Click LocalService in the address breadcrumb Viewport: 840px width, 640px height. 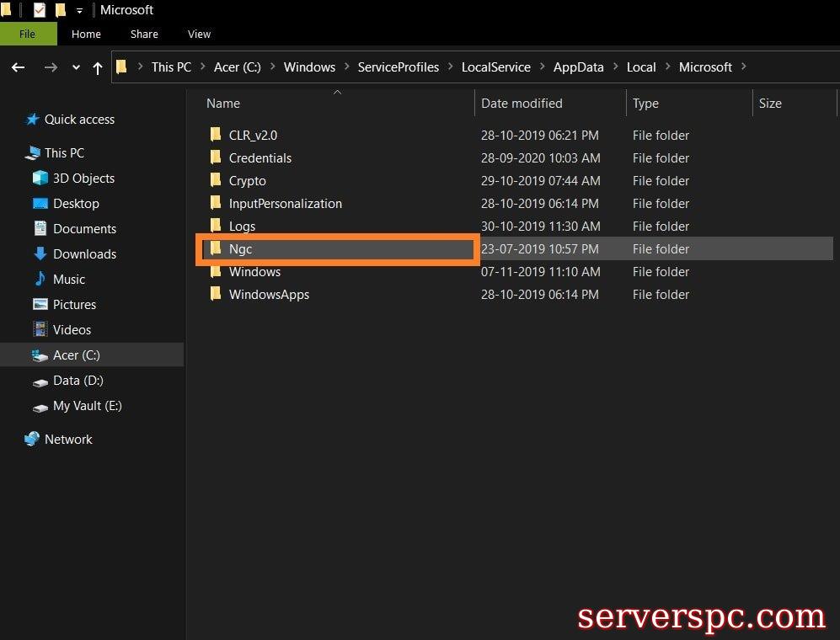pos(495,67)
